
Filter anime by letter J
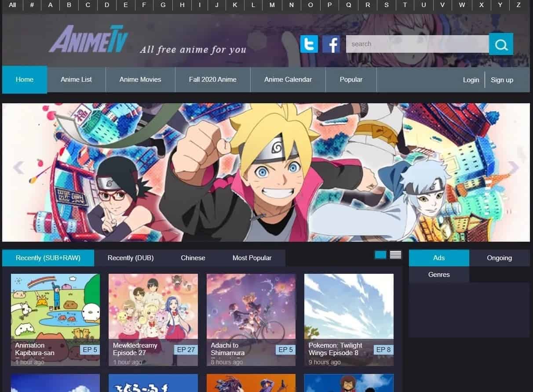point(217,5)
